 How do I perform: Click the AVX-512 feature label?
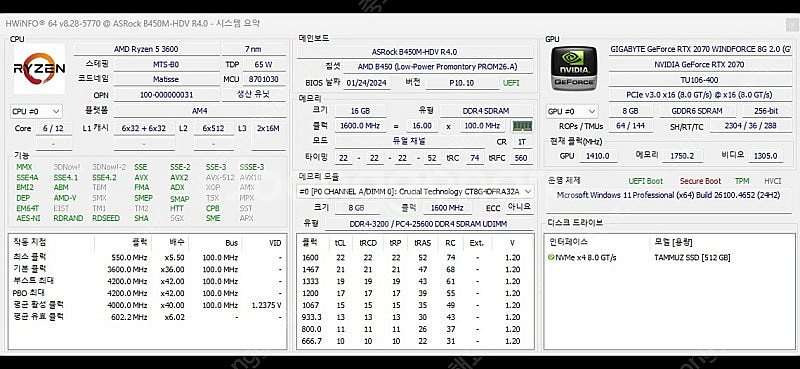(x=220, y=178)
